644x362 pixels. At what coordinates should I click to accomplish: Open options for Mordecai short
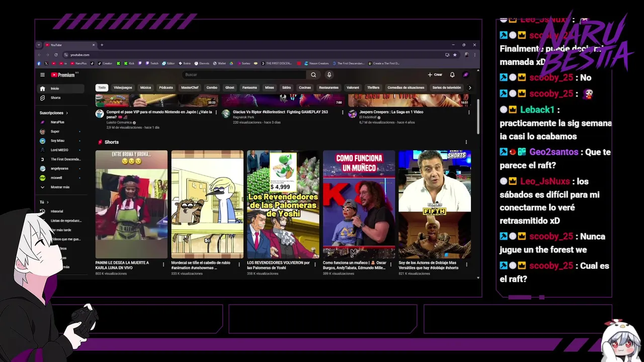tap(239, 264)
